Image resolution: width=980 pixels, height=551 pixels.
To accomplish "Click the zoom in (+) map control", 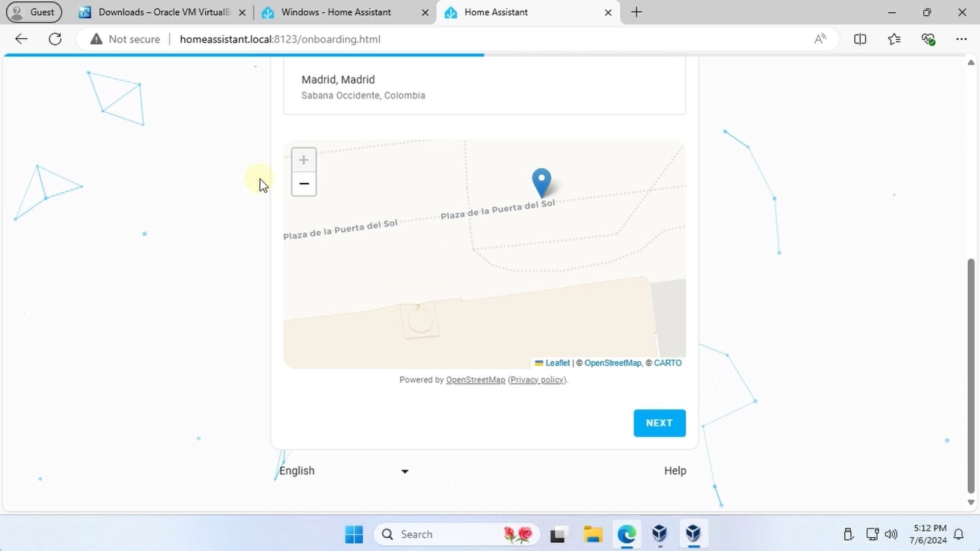I will (x=304, y=160).
